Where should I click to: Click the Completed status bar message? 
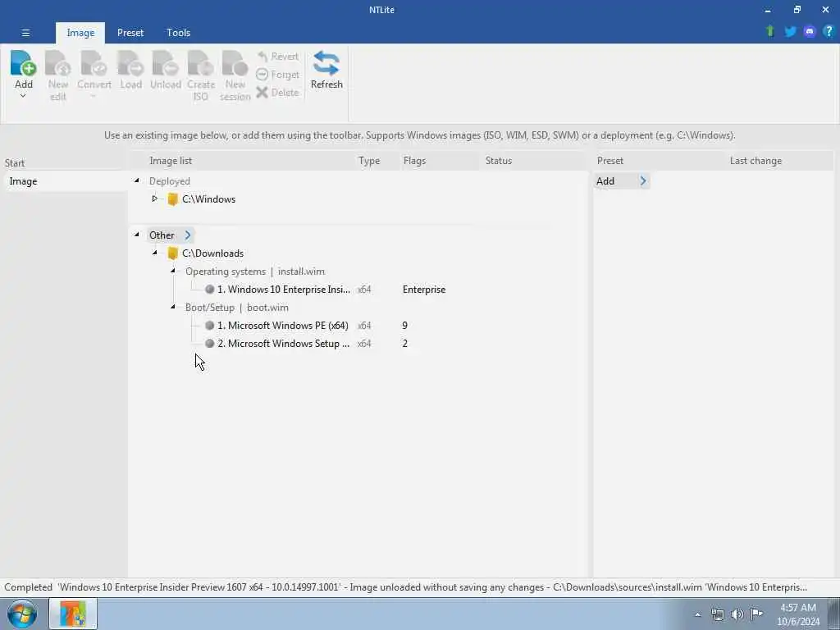405,587
